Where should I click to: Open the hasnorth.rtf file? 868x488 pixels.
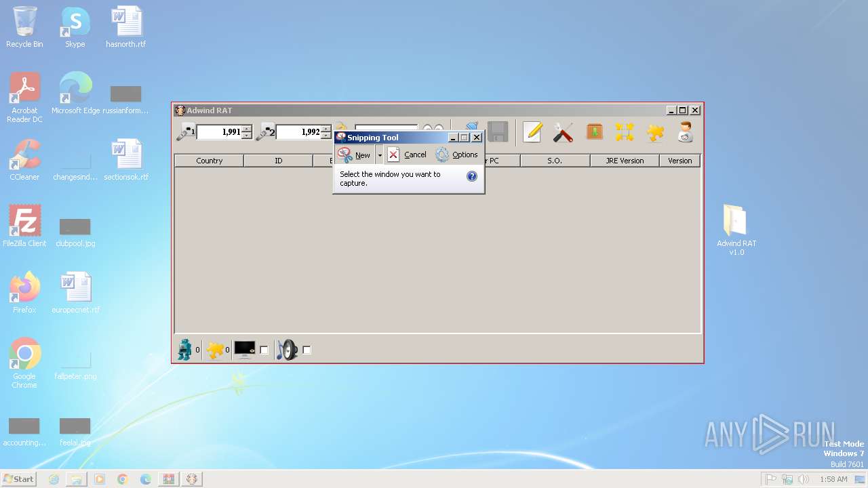126,28
